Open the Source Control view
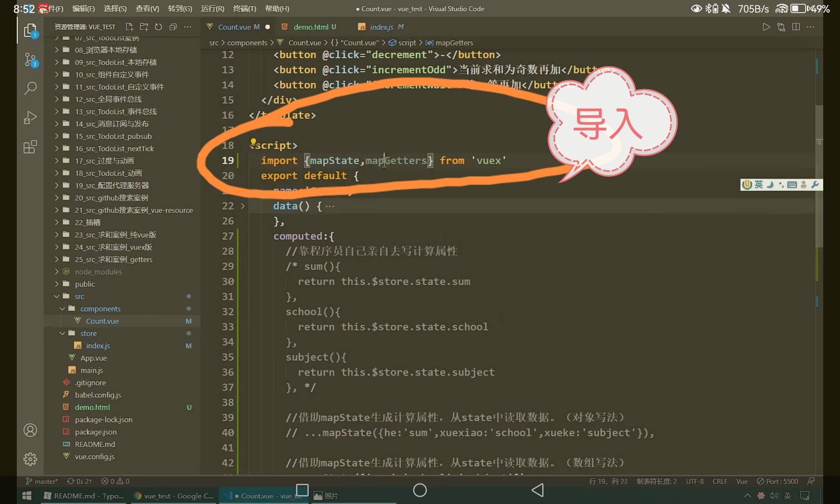The height and width of the screenshot is (504, 840). point(30,60)
